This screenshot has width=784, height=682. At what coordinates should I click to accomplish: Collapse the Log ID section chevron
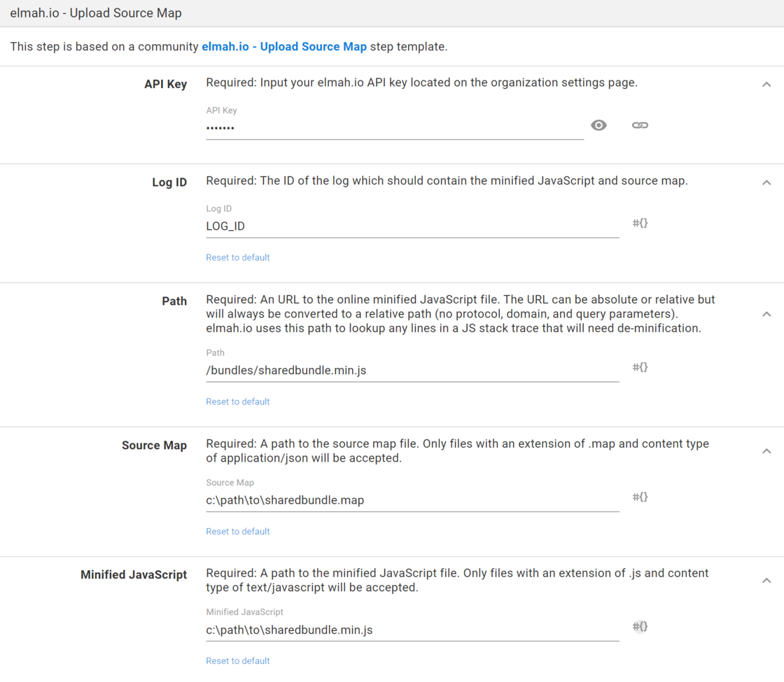coord(766,183)
